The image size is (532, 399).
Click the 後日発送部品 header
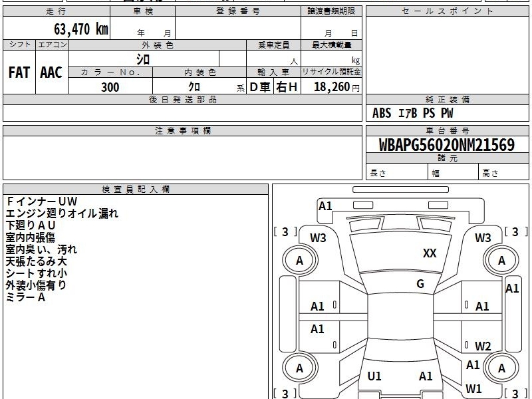click(182, 99)
